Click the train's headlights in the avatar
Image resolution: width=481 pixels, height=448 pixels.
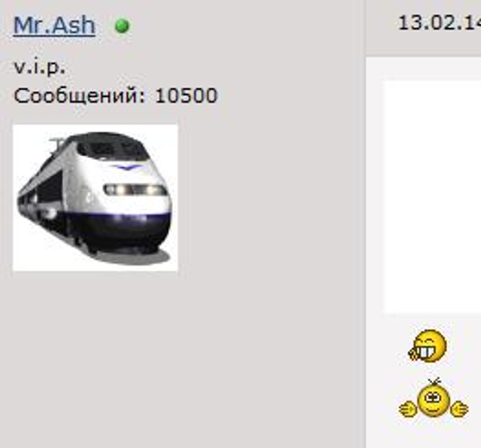coord(136,190)
